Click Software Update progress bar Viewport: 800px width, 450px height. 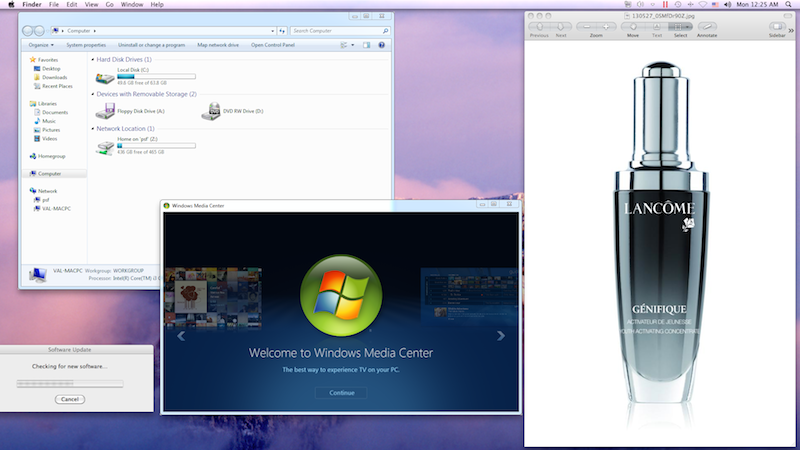point(70,383)
